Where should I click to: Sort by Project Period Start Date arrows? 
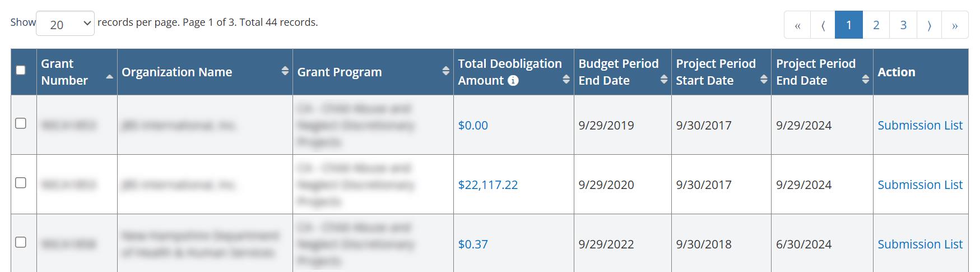tap(763, 79)
